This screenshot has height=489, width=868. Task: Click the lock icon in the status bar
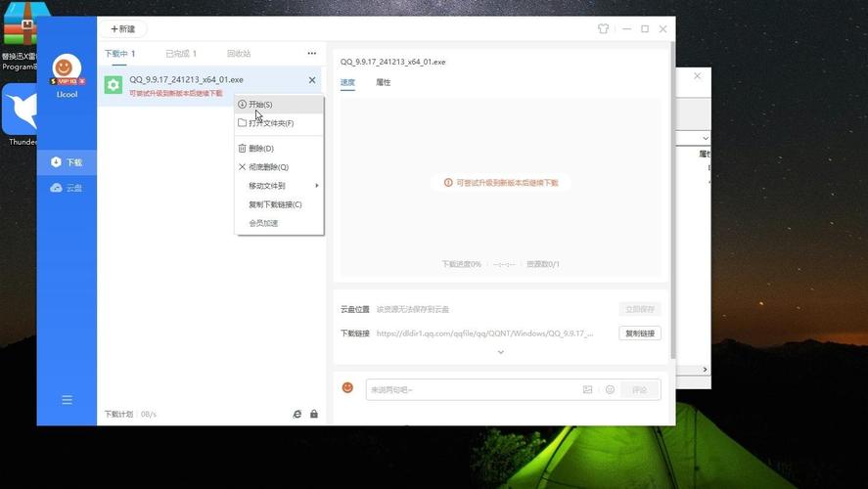coord(314,415)
